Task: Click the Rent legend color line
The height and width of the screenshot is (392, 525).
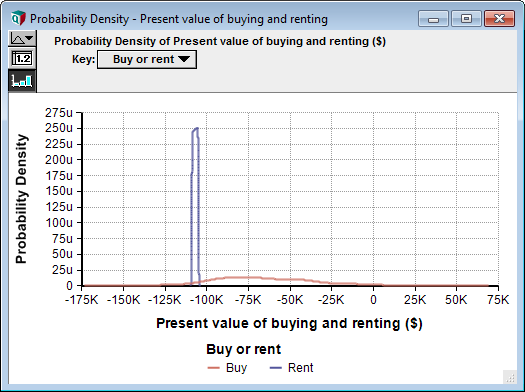Action: coord(276,368)
